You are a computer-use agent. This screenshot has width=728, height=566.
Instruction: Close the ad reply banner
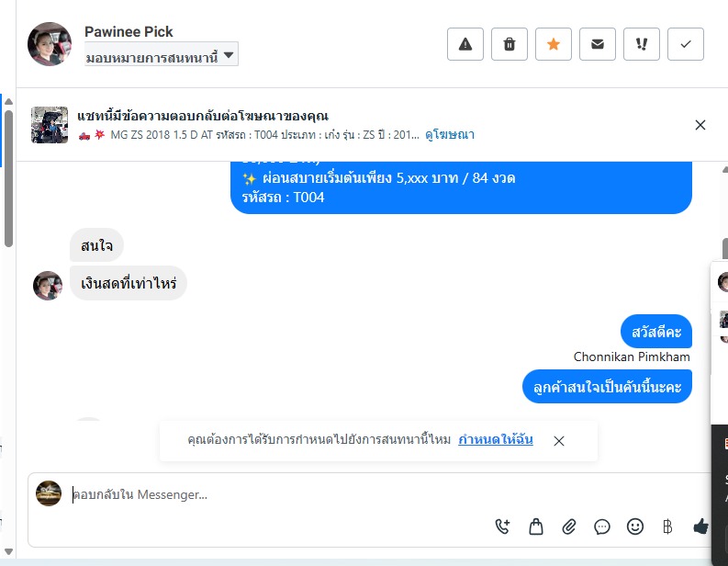[700, 125]
